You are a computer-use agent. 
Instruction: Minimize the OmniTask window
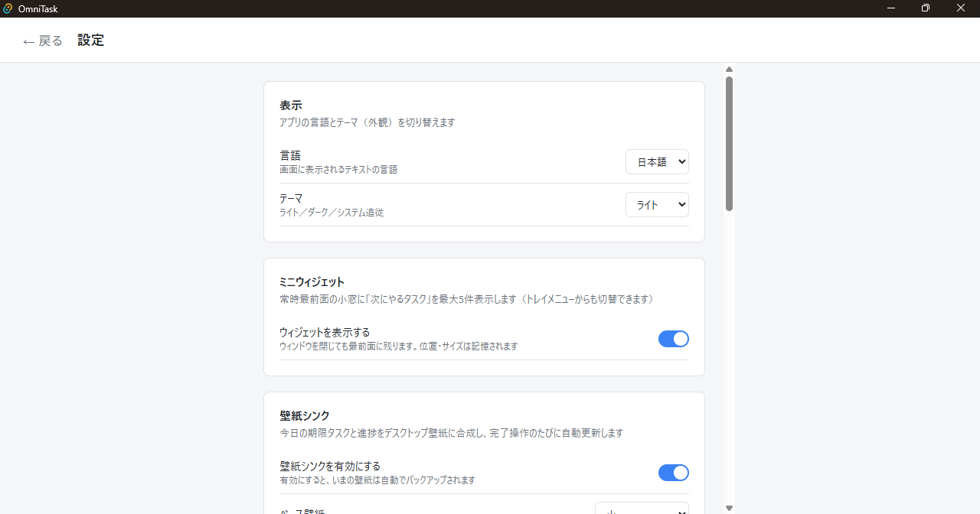coord(891,8)
